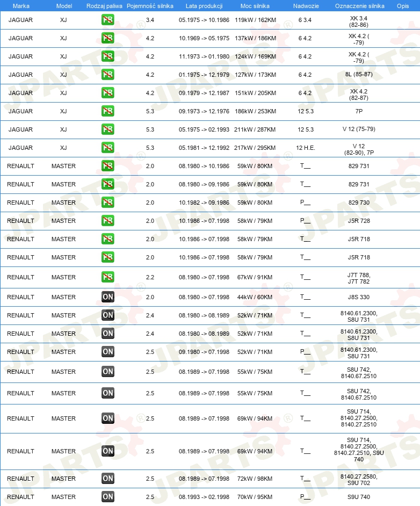The height and width of the screenshot is (506, 420).
Task: Click engine code J8S 330
Action: (359, 297)
